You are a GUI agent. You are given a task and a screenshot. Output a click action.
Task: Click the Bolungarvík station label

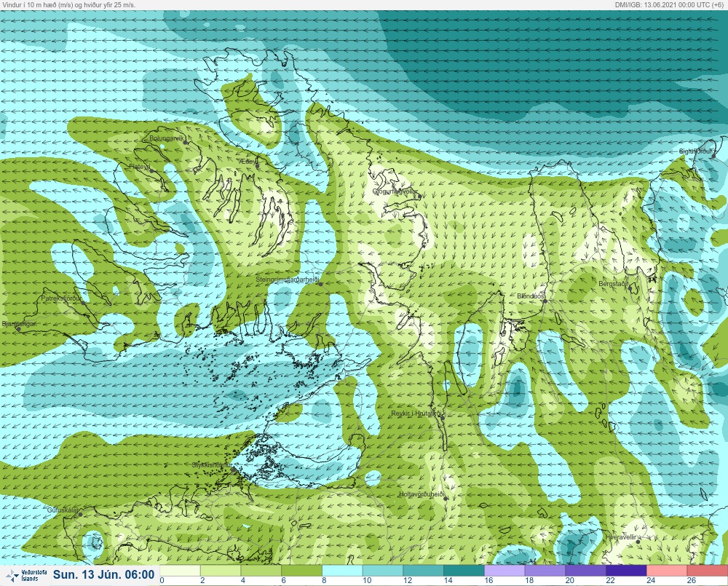click(167, 138)
